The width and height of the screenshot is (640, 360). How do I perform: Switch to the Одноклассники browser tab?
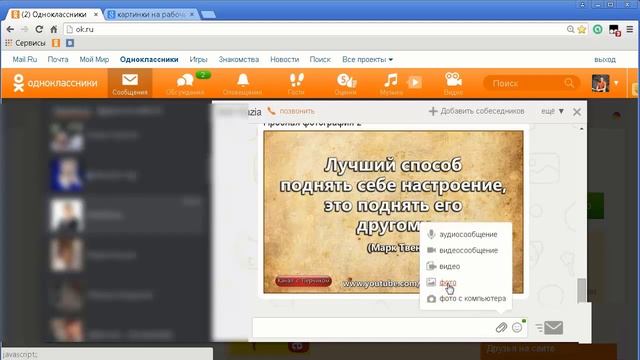coord(54,14)
